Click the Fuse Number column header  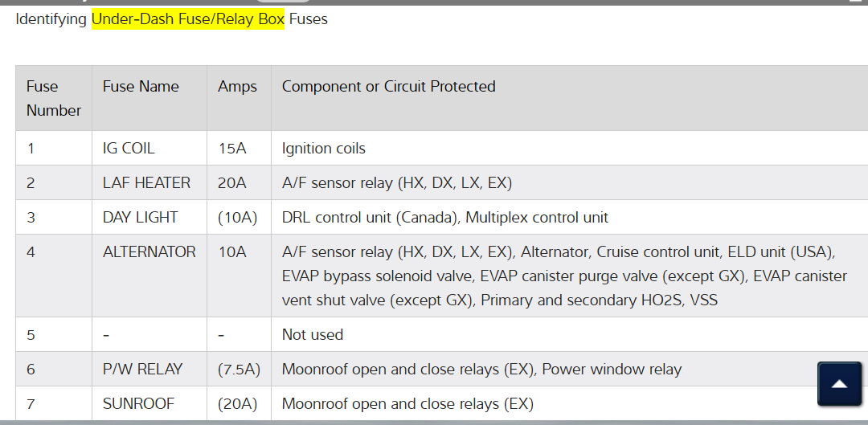53,98
